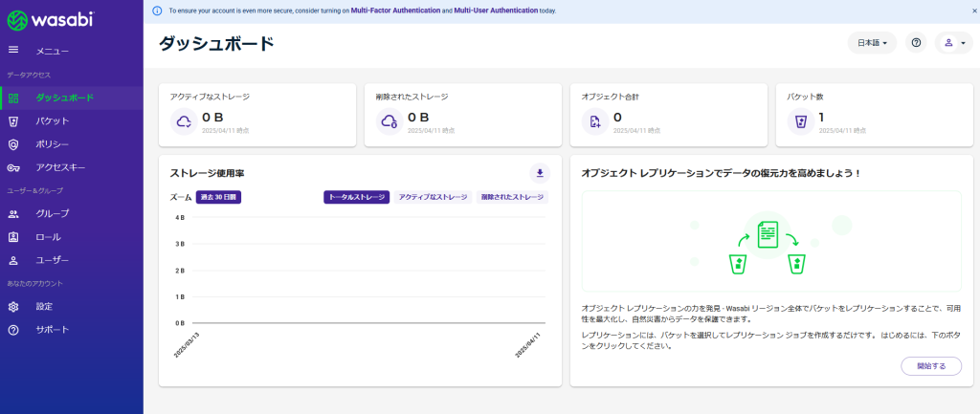Click the オブジェクト合計 count 0
Image resolution: width=980 pixels, height=414 pixels.
(617, 118)
